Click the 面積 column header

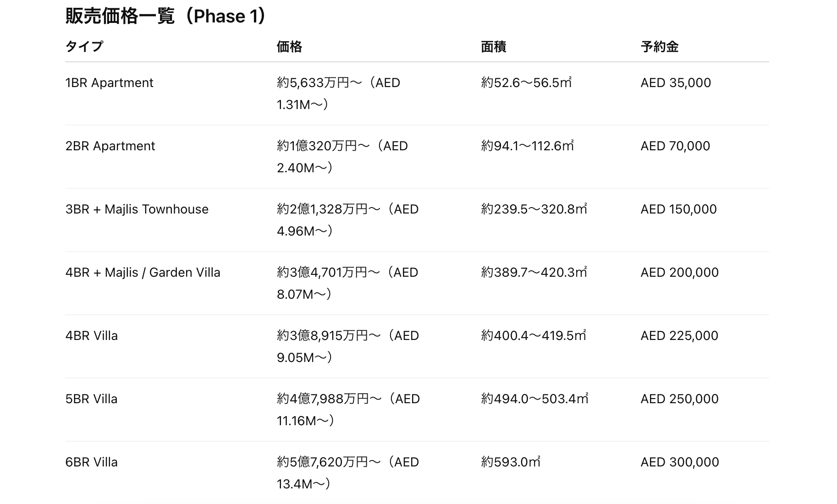(x=493, y=46)
